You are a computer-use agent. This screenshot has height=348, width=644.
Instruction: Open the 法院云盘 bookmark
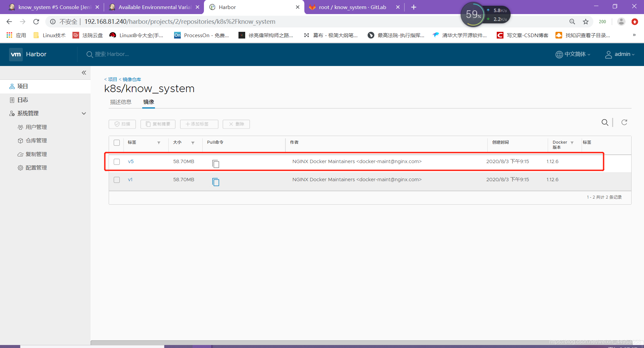point(88,35)
